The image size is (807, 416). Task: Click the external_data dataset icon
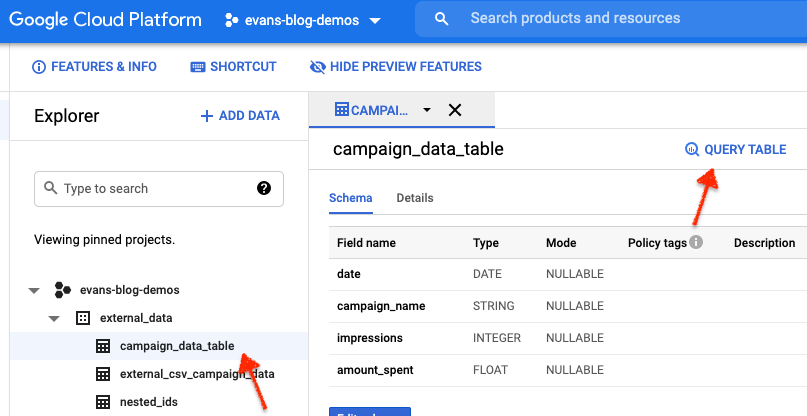point(83,318)
